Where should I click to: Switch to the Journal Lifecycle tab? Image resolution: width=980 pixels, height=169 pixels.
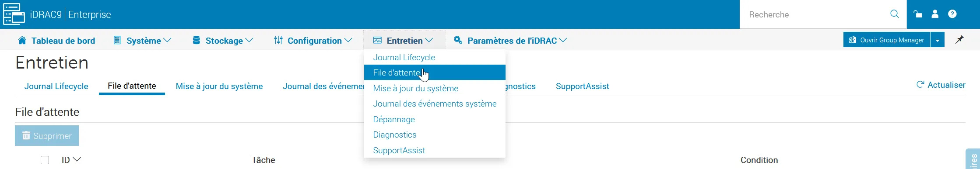click(56, 86)
